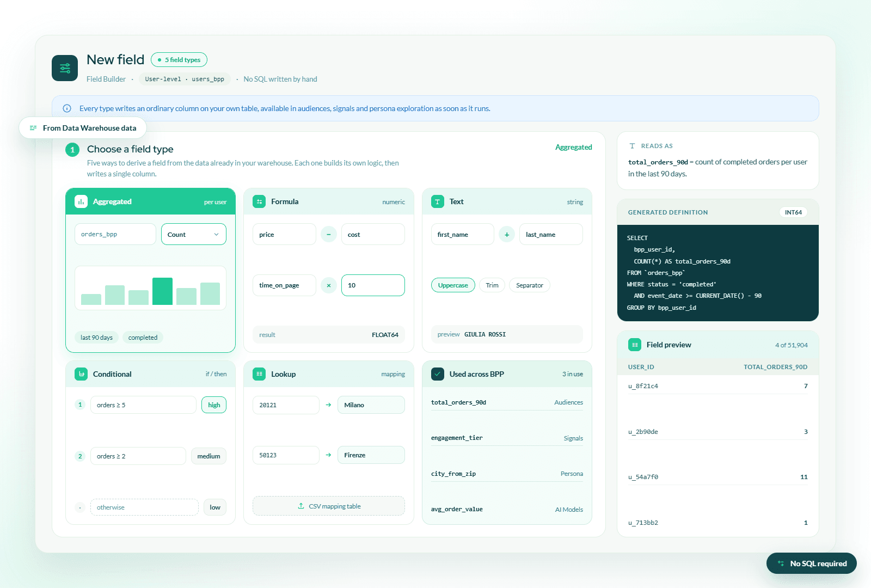Viewport: 871px width, 588px height.
Task: Toggle the Separator text option
Action: 530,285
